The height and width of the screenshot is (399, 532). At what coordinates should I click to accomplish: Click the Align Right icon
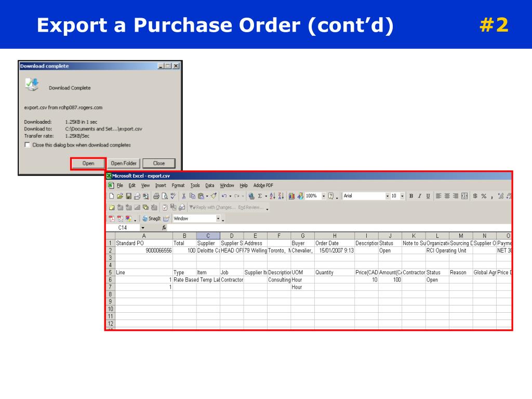(x=456, y=196)
